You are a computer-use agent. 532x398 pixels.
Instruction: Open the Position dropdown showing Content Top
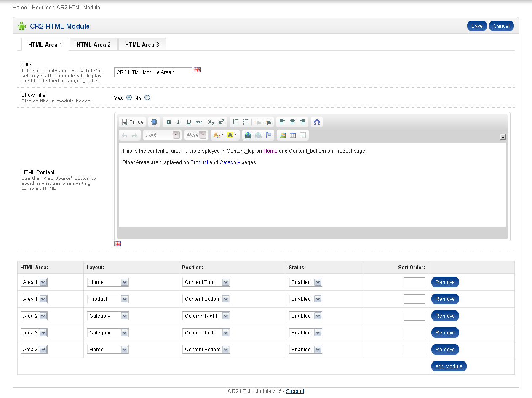(206, 282)
